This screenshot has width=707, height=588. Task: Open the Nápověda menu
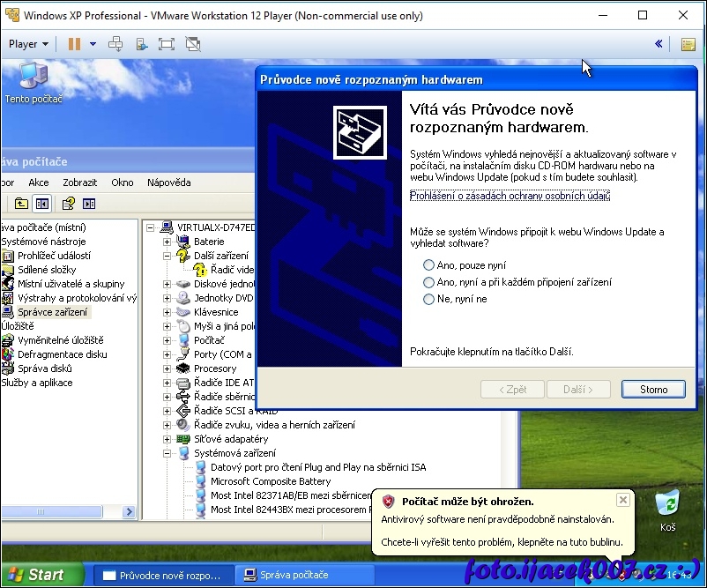[x=168, y=182]
